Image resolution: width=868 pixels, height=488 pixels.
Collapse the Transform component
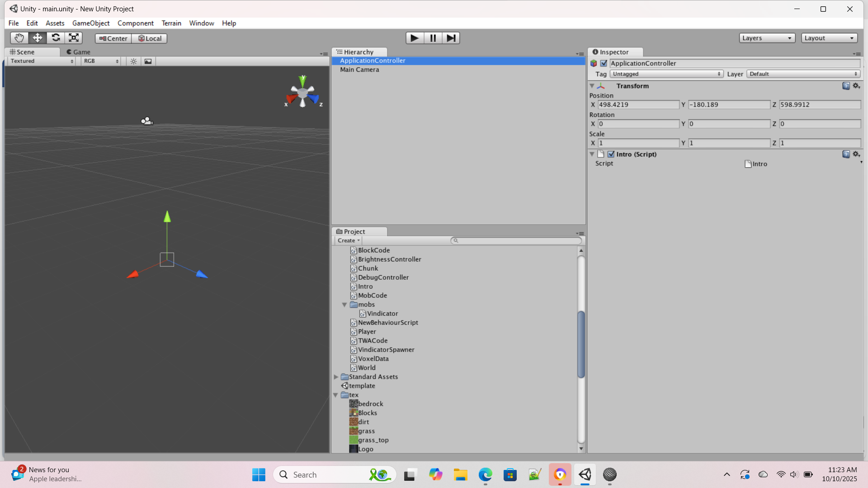592,86
